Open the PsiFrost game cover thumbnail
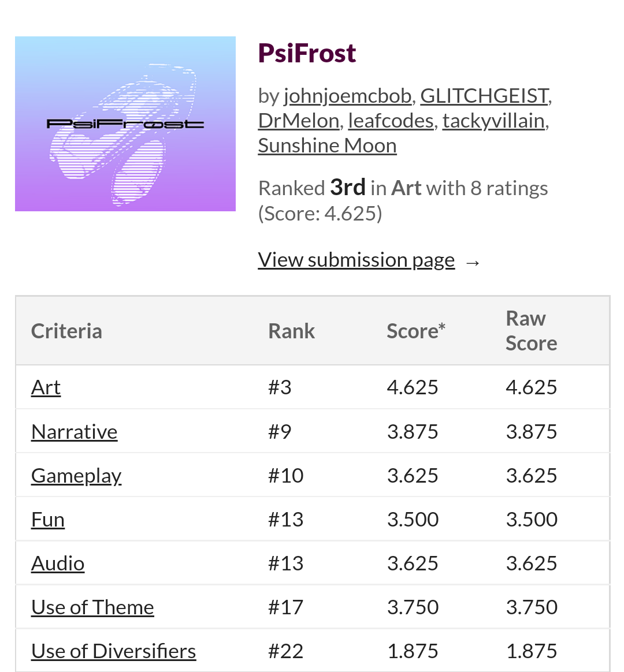The width and height of the screenshot is (624, 672). point(125,124)
